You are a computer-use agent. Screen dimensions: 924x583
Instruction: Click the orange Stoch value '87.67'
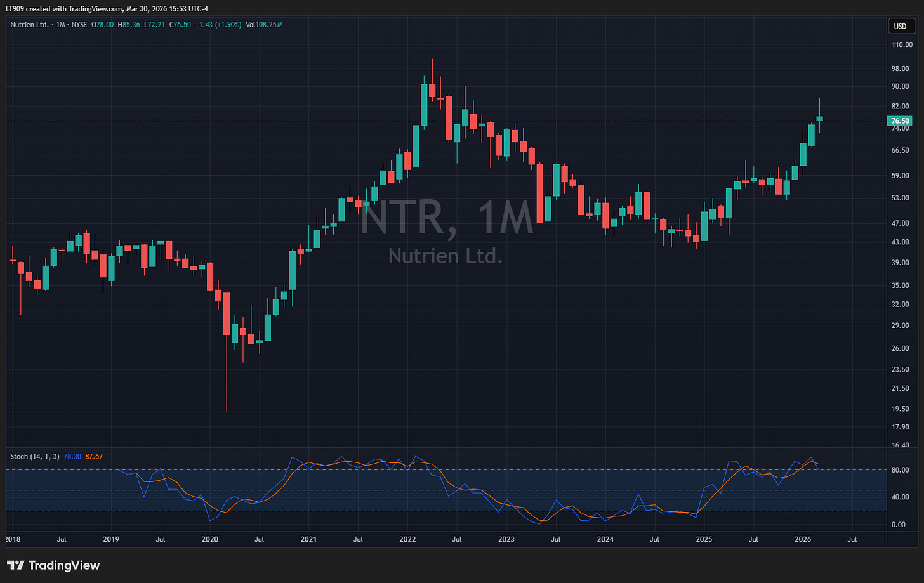[x=94, y=456]
